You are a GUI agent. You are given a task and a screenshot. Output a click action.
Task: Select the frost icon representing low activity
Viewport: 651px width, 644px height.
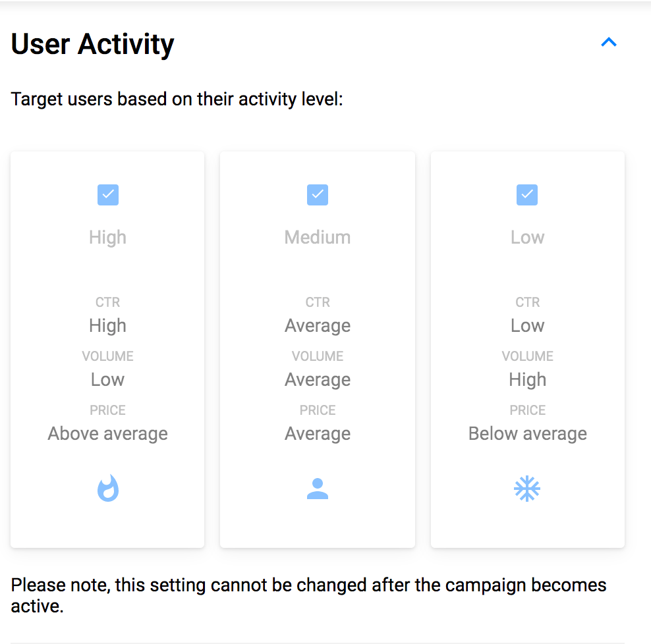[526, 488]
